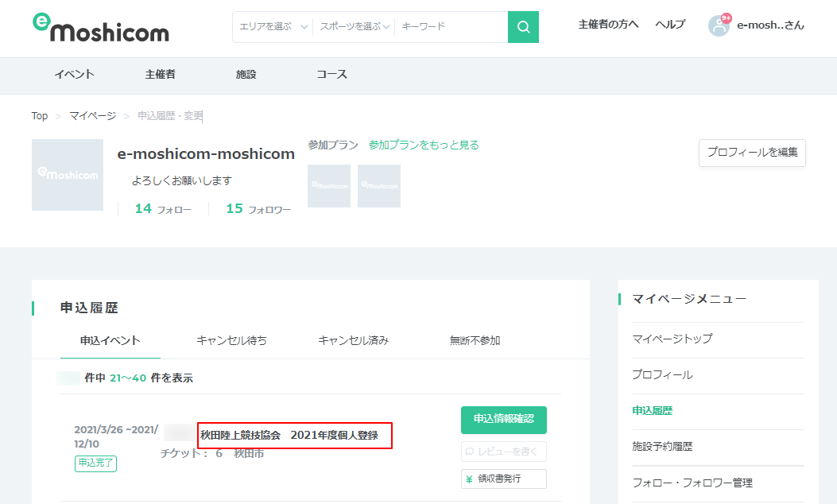Open the user avatar notification icon
Viewport: 837px width, 504px height.
(719, 25)
